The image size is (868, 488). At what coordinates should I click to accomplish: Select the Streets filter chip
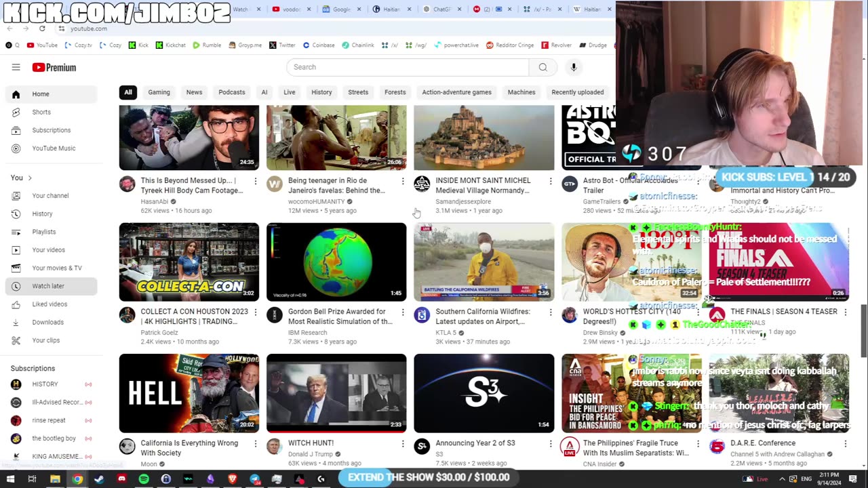(358, 92)
